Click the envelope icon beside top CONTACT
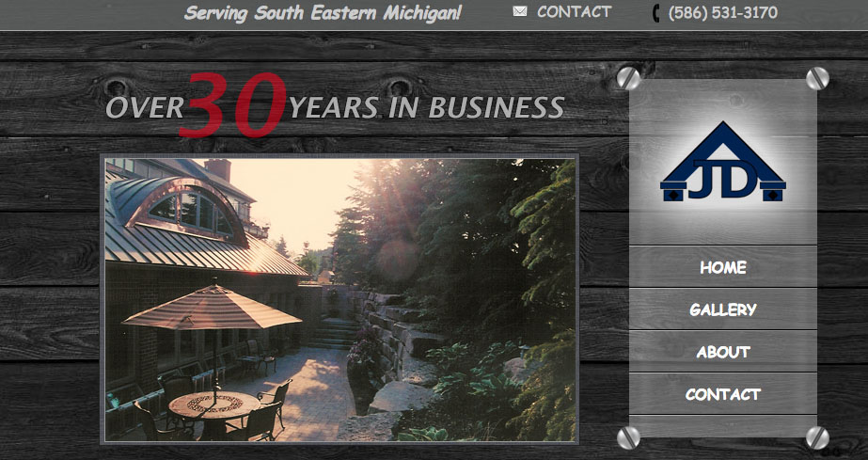Viewport: 868px width, 460px height. (x=520, y=11)
